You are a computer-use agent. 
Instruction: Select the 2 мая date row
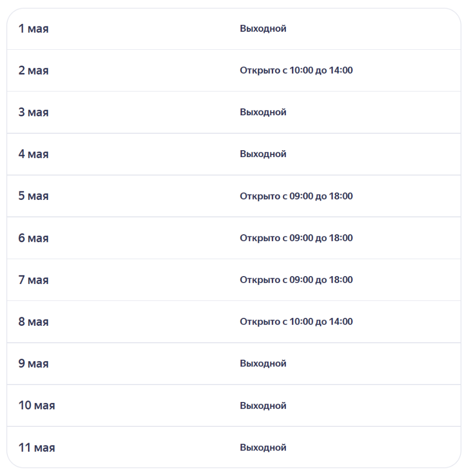coord(234,70)
